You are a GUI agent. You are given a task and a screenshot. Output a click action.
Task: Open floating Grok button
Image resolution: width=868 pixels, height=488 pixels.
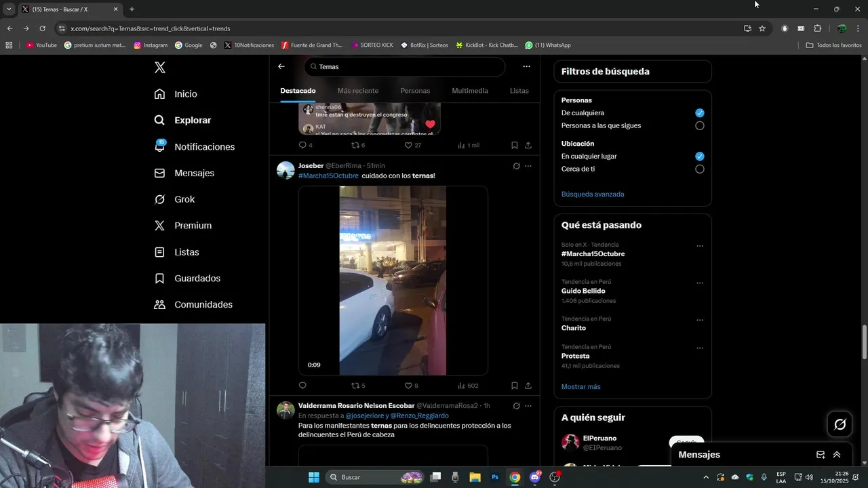840,424
